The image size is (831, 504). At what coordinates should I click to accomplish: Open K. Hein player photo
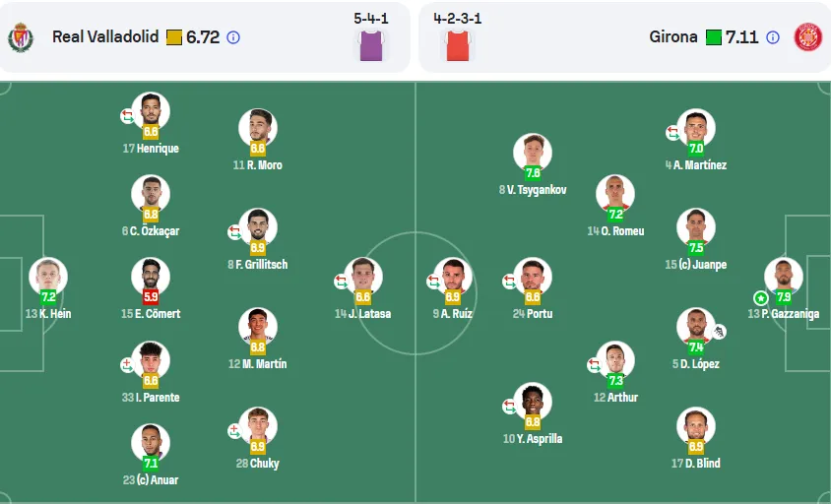(x=47, y=276)
